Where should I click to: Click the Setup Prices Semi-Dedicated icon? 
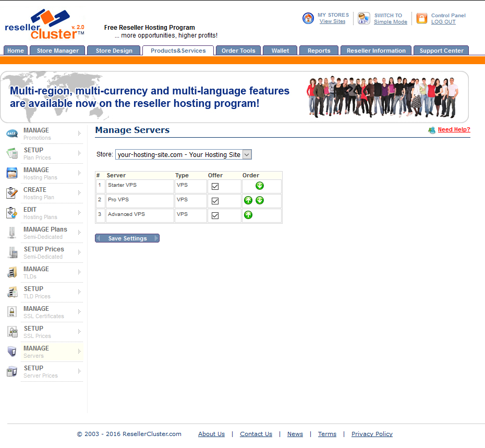coord(13,252)
